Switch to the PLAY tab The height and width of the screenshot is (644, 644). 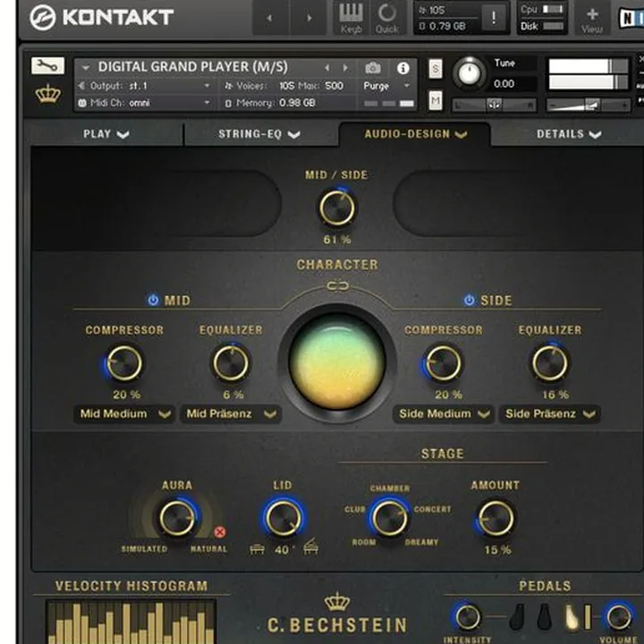(106, 134)
